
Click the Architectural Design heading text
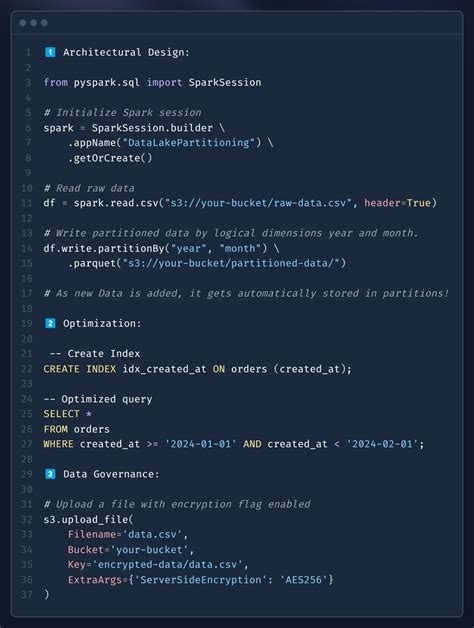tap(126, 52)
